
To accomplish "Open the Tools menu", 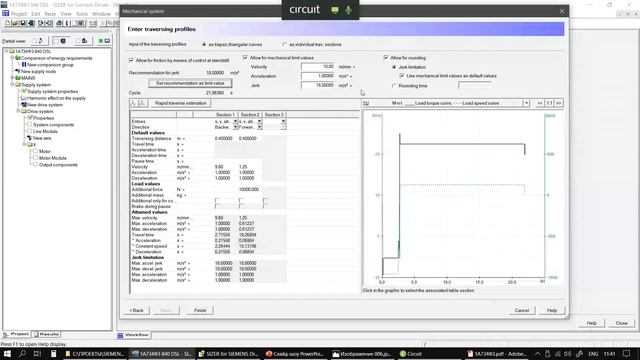I will pos(82,14).
